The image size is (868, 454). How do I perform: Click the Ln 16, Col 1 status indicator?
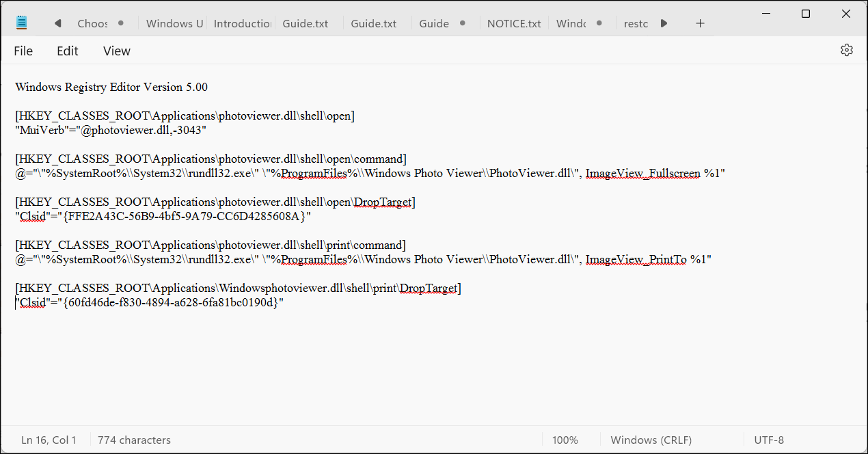(x=49, y=440)
